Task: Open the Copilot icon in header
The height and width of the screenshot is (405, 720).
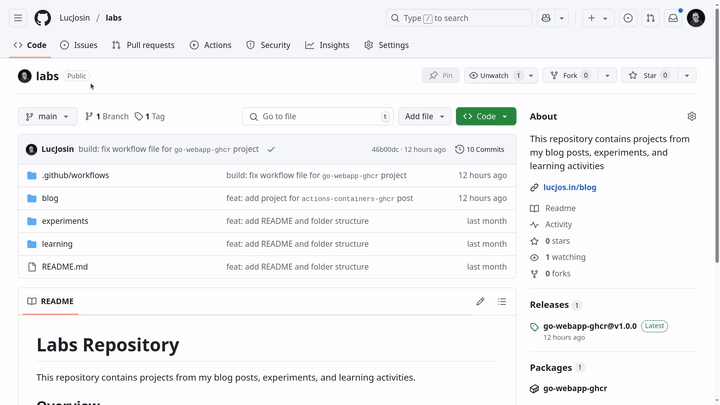Action: click(x=546, y=18)
